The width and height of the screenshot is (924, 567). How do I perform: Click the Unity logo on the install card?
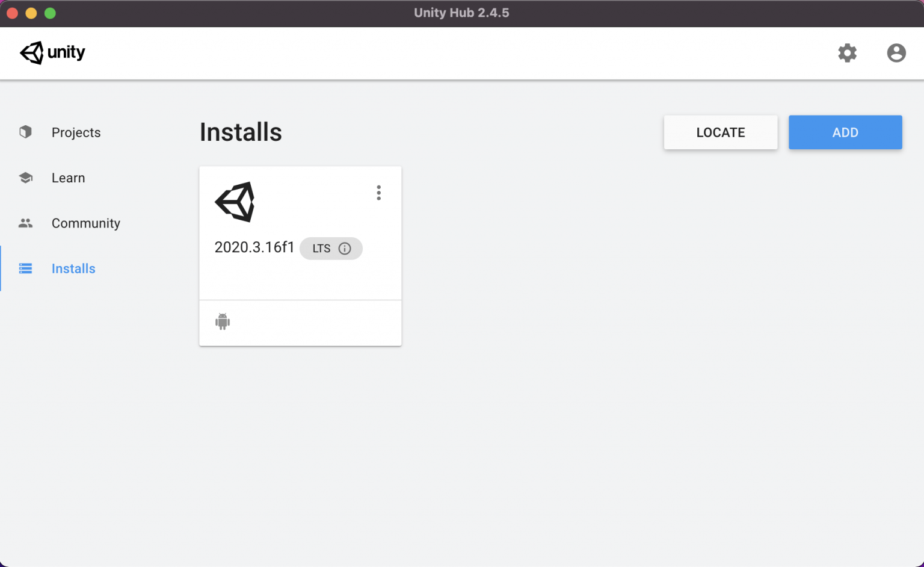pyautogui.click(x=235, y=202)
